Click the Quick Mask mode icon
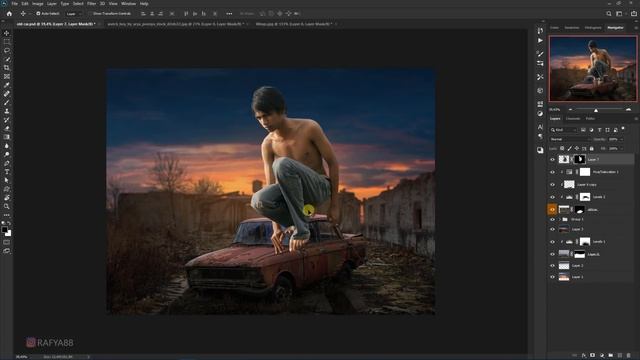This screenshot has height=360, width=640. (x=7, y=242)
